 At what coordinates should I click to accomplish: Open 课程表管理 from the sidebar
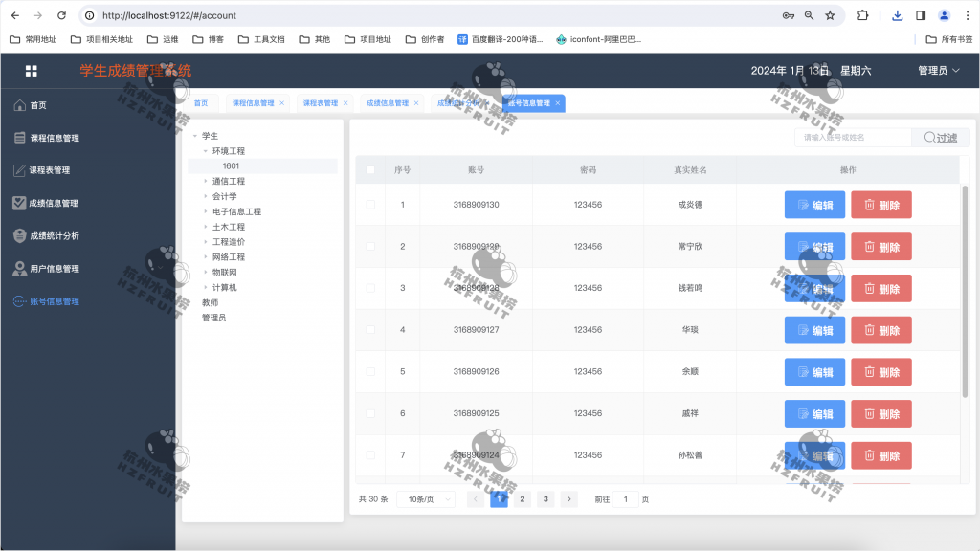pos(19,170)
